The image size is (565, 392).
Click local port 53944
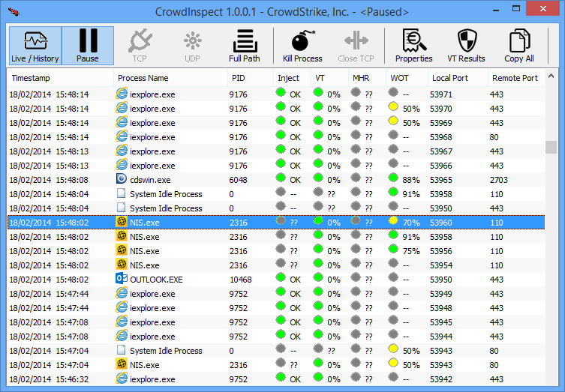click(441, 337)
